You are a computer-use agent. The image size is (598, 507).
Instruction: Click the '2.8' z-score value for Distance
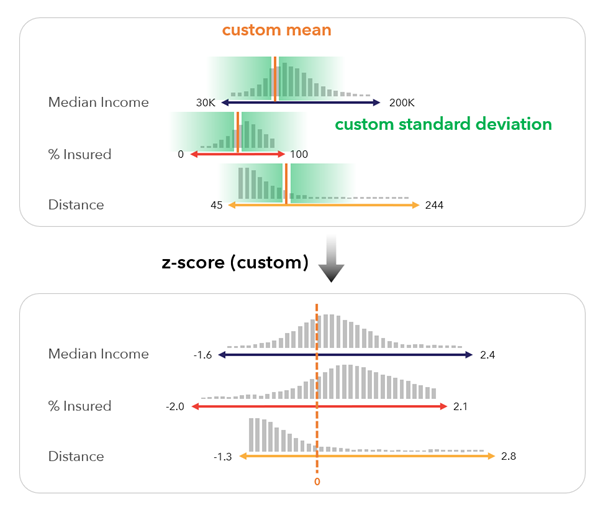[x=508, y=456]
